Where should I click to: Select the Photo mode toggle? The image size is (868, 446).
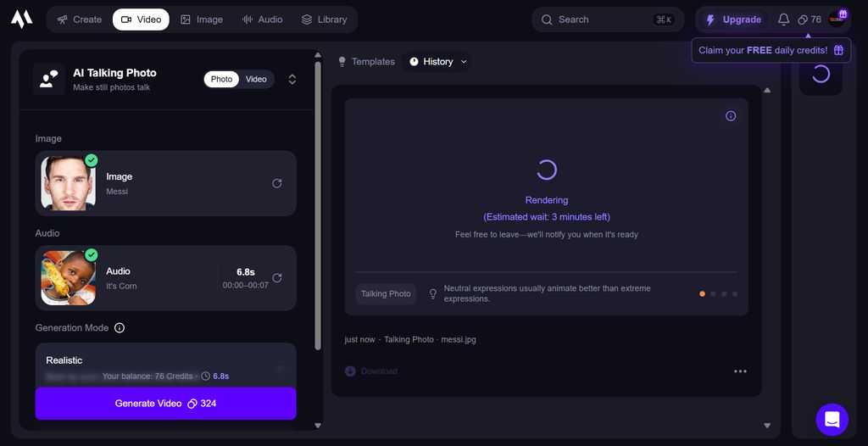coord(221,79)
